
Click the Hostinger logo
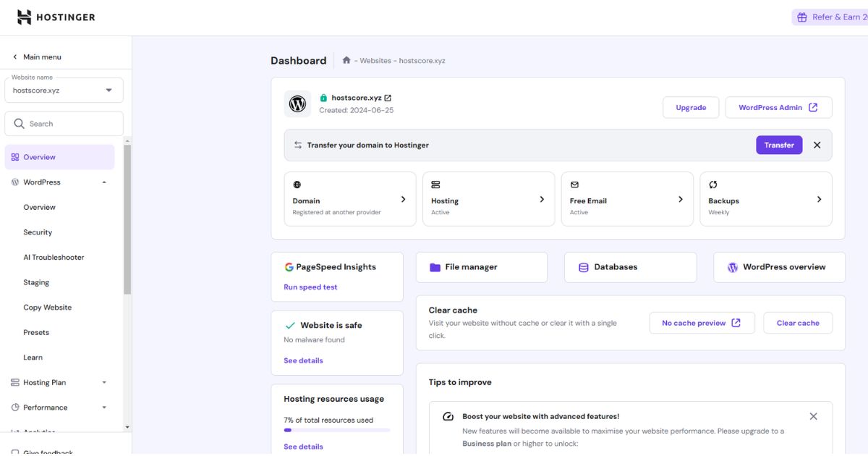[56, 17]
